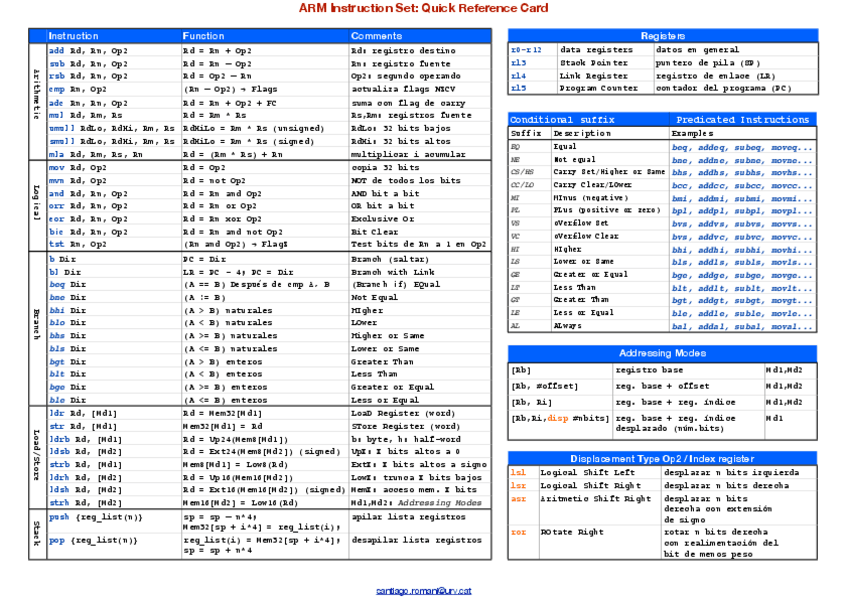Image resolution: width=848 pixels, height=599 pixels.
Task: Click the 'Load/Store' section label
Action: coord(37,455)
